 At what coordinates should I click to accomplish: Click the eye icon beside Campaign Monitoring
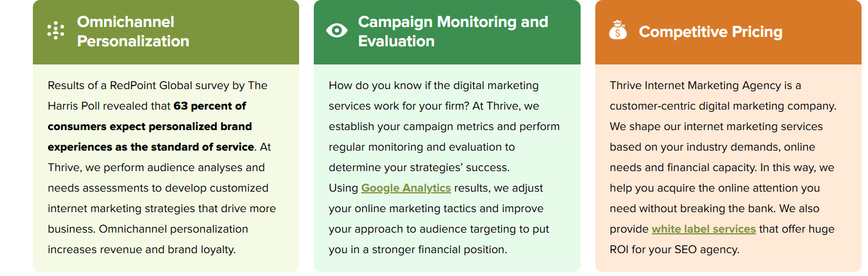pyautogui.click(x=337, y=30)
